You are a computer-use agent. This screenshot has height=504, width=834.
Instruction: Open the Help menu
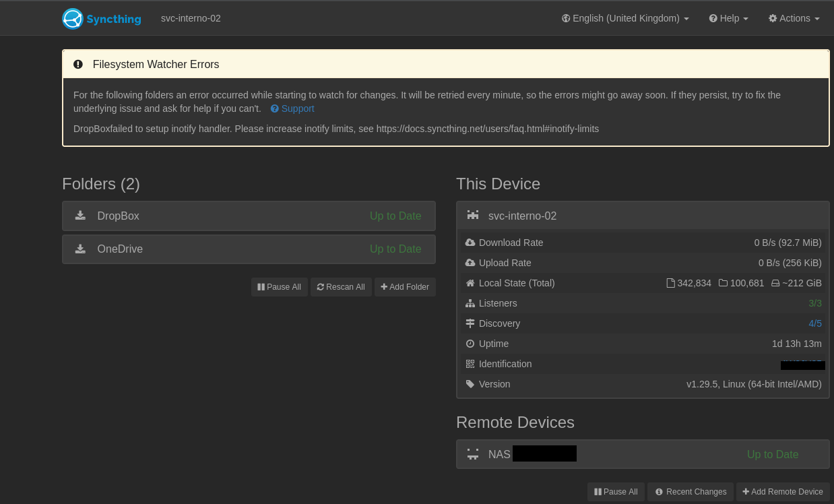click(x=728, y=18)
